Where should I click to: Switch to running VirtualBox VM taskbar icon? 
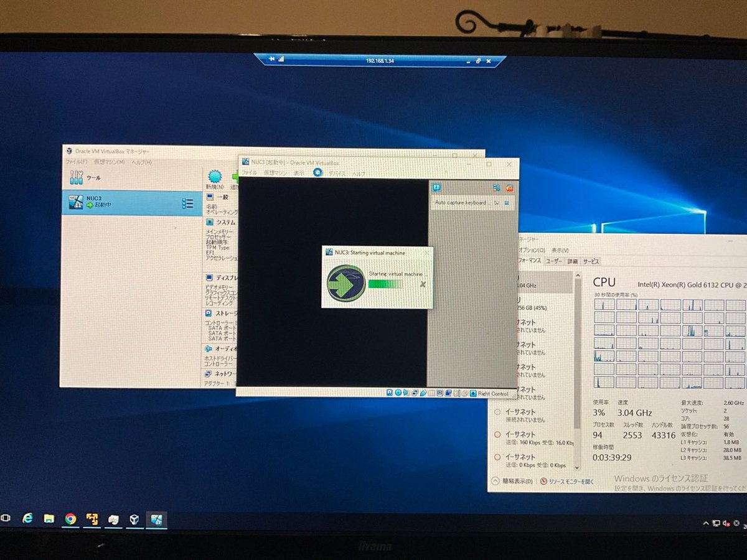point(156,519)
